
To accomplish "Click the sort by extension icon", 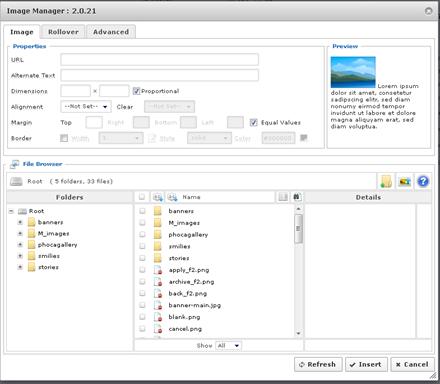I will coord(157,197).
